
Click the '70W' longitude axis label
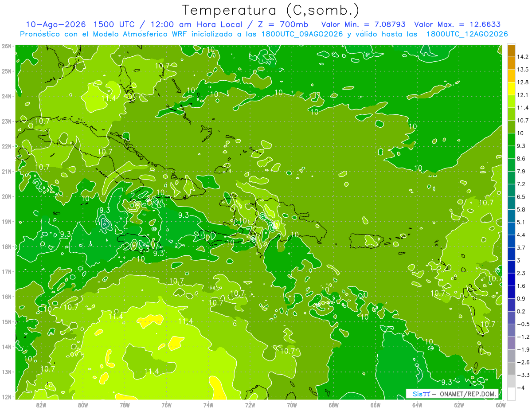click(x=292, y=405)
